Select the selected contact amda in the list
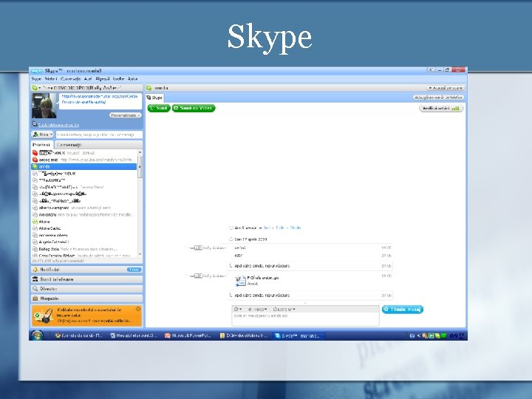 coord(84,166)
